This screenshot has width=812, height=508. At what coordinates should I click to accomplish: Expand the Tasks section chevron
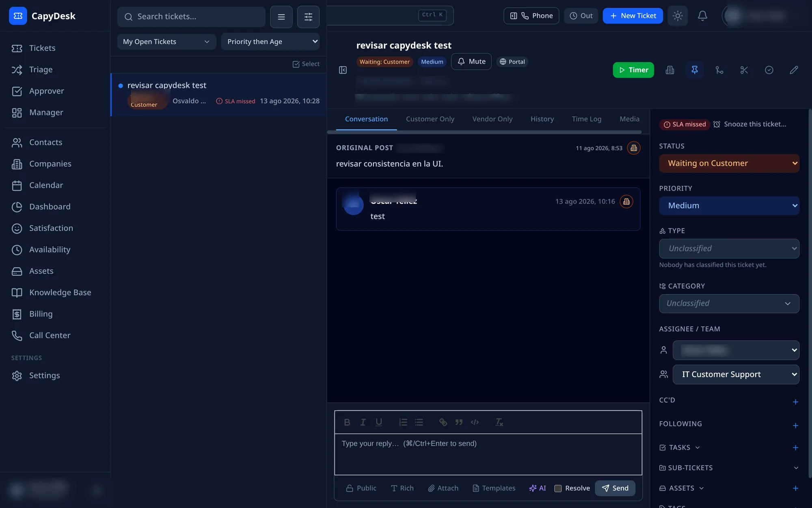coord(698,447)
